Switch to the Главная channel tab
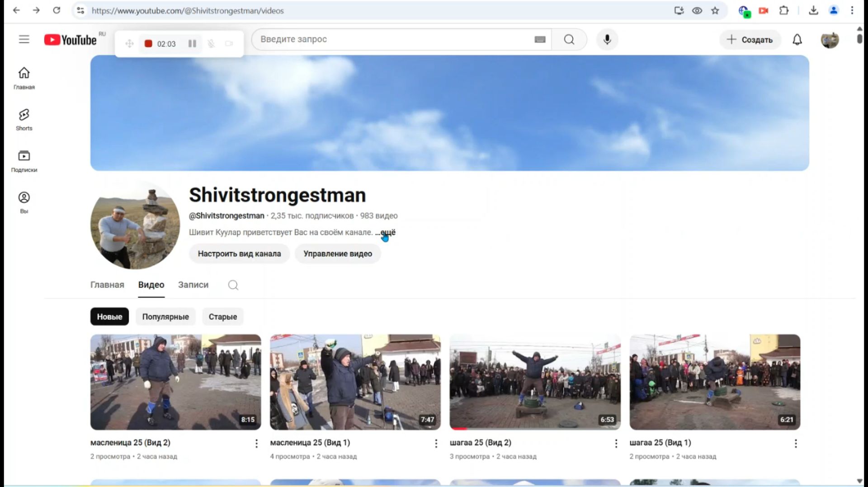 coord(107,285)
